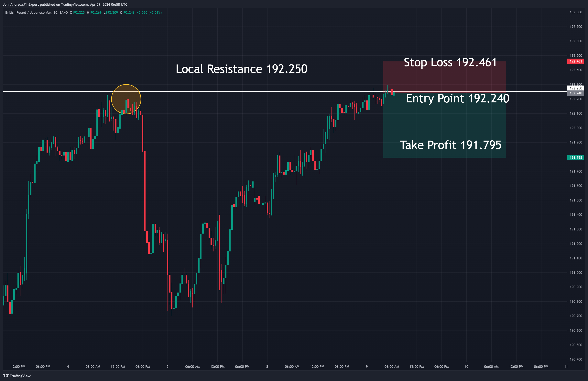This screenshot has height=381, width=588.
Task: Click the 190.400 price axis label
Action: [576, 359]
